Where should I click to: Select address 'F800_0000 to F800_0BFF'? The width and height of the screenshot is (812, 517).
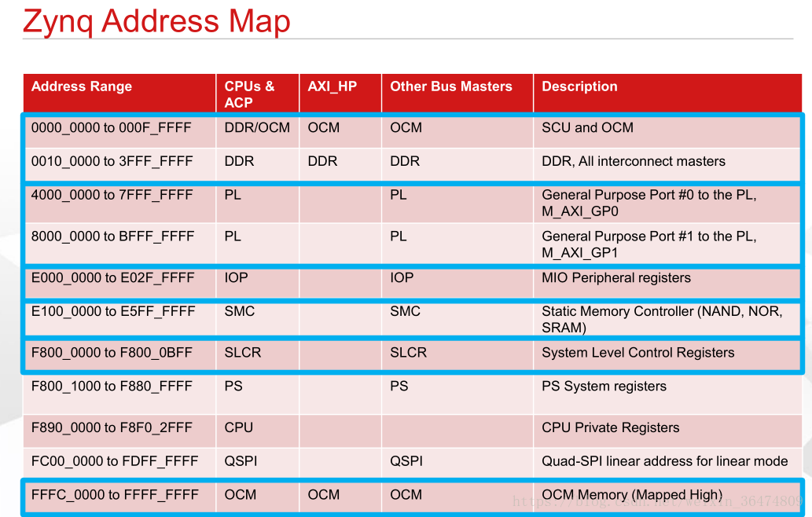[112, 353]
